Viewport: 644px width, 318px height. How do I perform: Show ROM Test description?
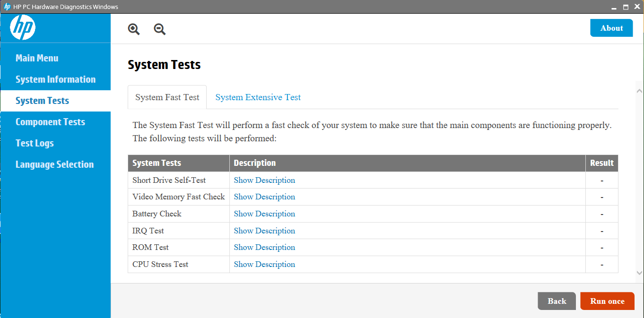pyautogui.click(x=264, y=247)
